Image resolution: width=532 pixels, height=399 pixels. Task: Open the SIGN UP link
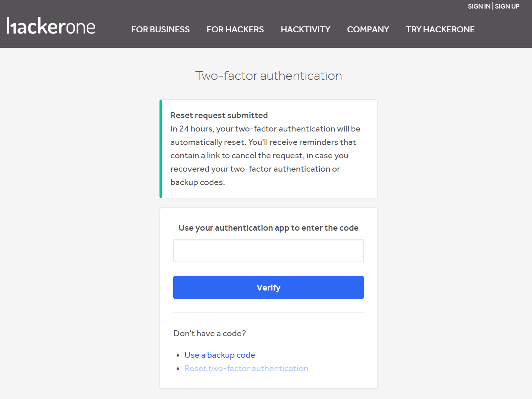[507, 6]
